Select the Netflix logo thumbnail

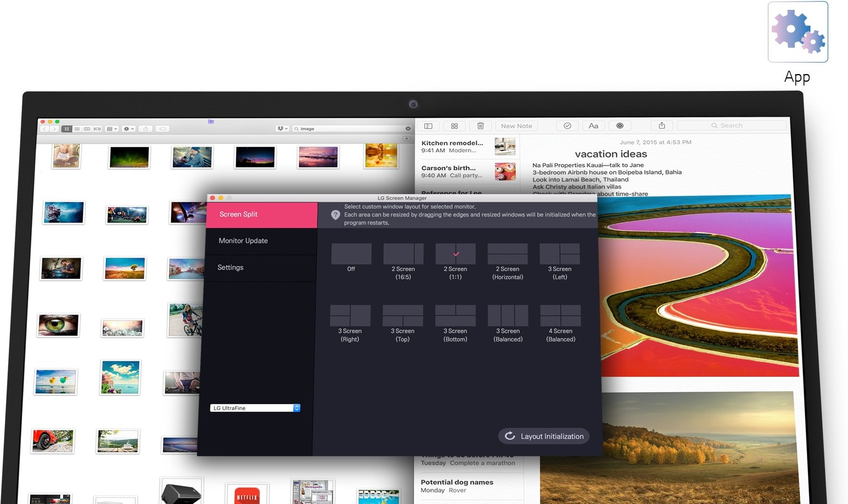click(247, 494)
